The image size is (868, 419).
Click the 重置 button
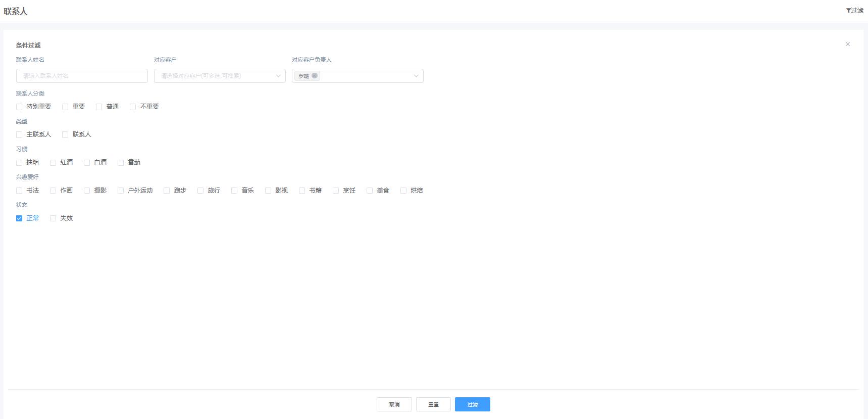[x=433, y=404]
